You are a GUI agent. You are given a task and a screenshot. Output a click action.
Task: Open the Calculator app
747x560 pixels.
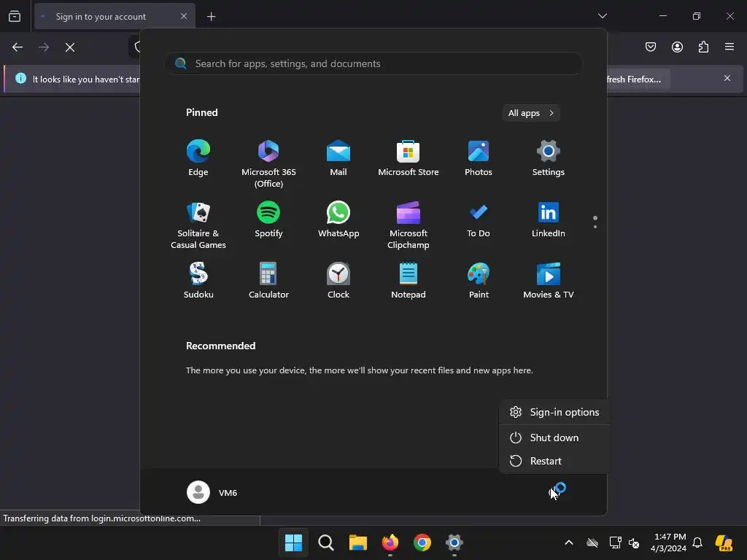coord(268,281)
